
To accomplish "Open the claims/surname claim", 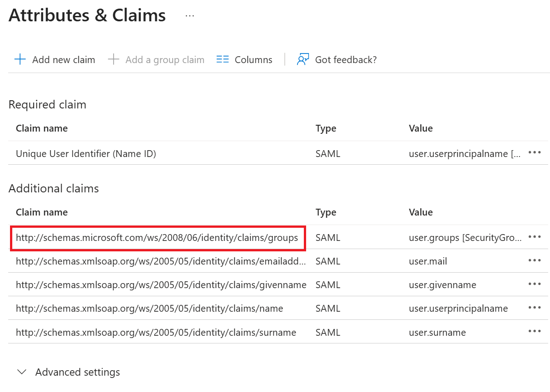I will (156, 333).
